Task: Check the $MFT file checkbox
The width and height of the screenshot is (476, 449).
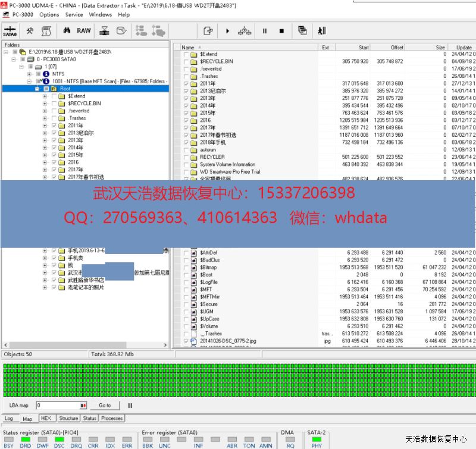Action: point(186,290)
